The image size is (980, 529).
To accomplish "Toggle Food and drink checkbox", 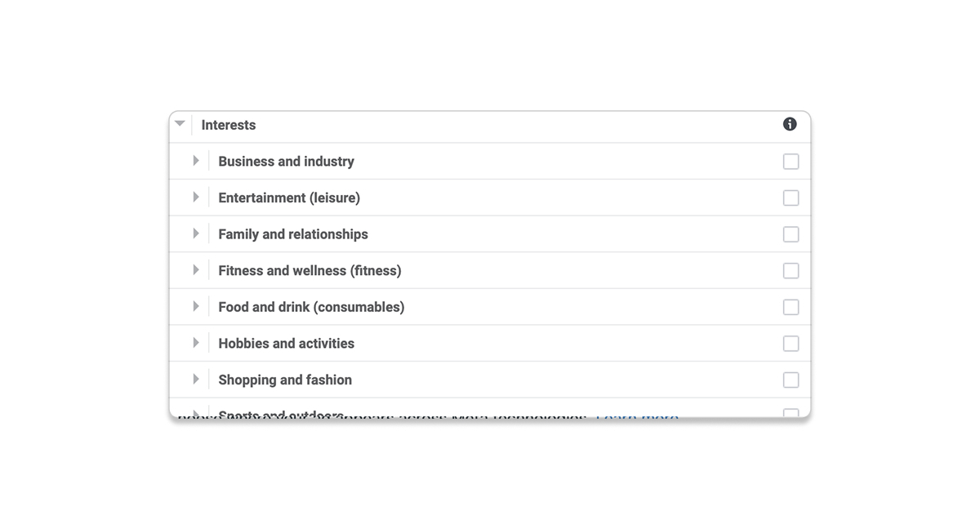I will [x=791, y=307].
